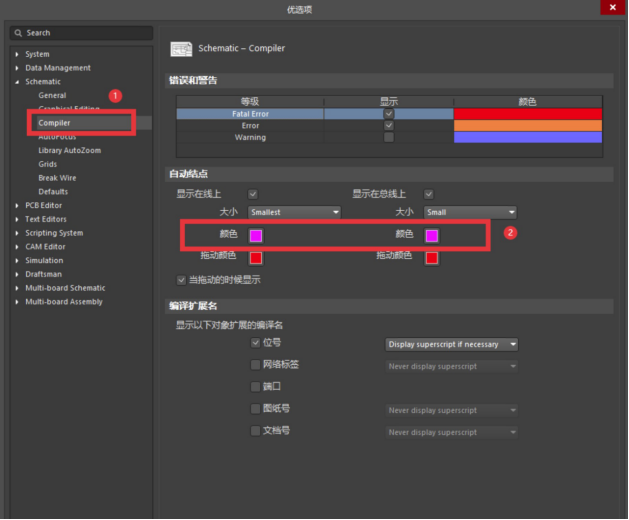
Task: Open the Small size dropdown for bus
Action: coord(470,212)
